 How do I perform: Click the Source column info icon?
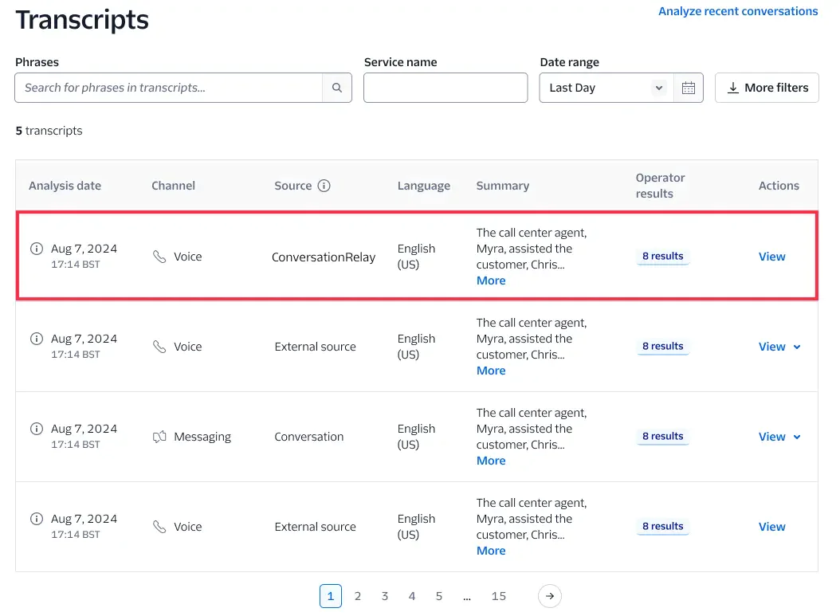point(324,186)
